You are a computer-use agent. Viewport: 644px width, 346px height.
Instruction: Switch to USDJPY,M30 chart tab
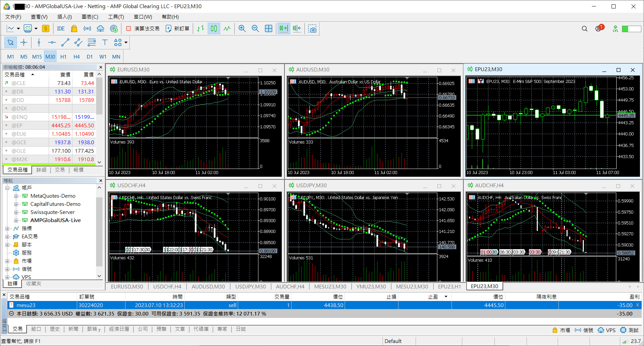(251, 286)
